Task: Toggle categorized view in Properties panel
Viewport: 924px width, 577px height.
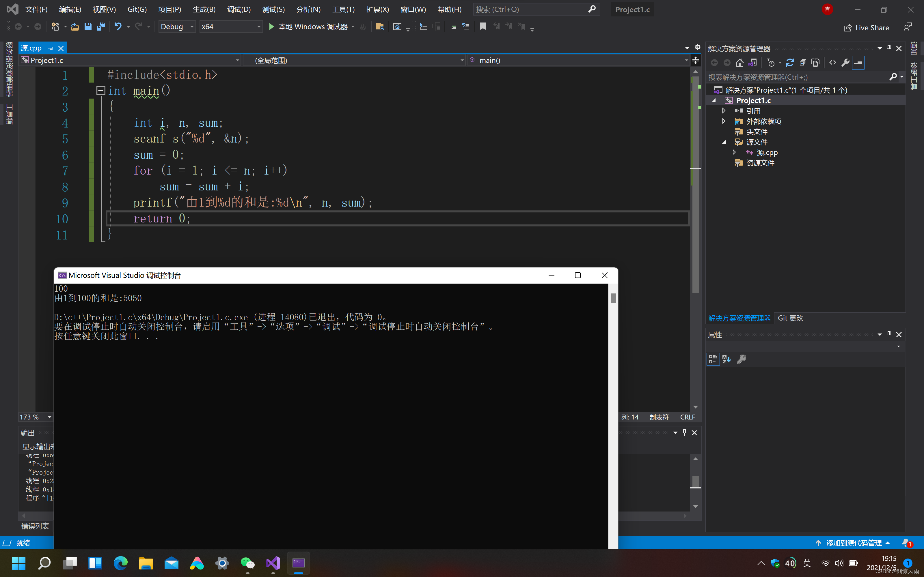Action: click(713, 359)
